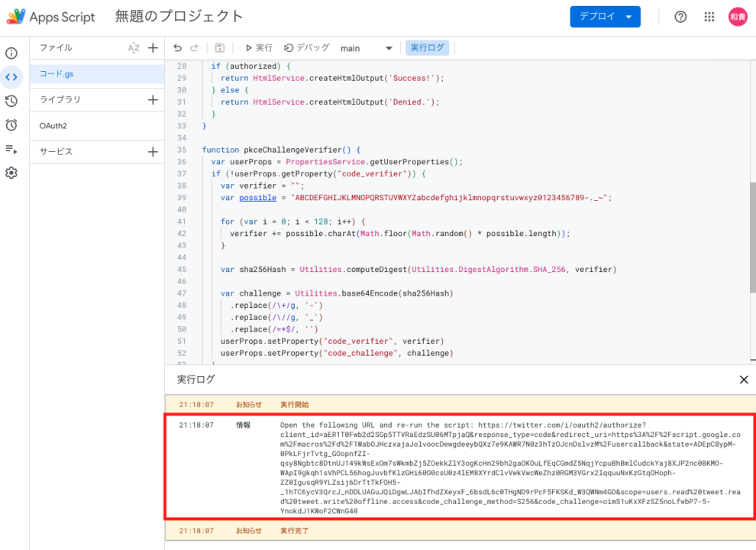The height and width of the screenshot is (550, 756).
Task: Open the Project Settings gear
Action: pos(11,174)
